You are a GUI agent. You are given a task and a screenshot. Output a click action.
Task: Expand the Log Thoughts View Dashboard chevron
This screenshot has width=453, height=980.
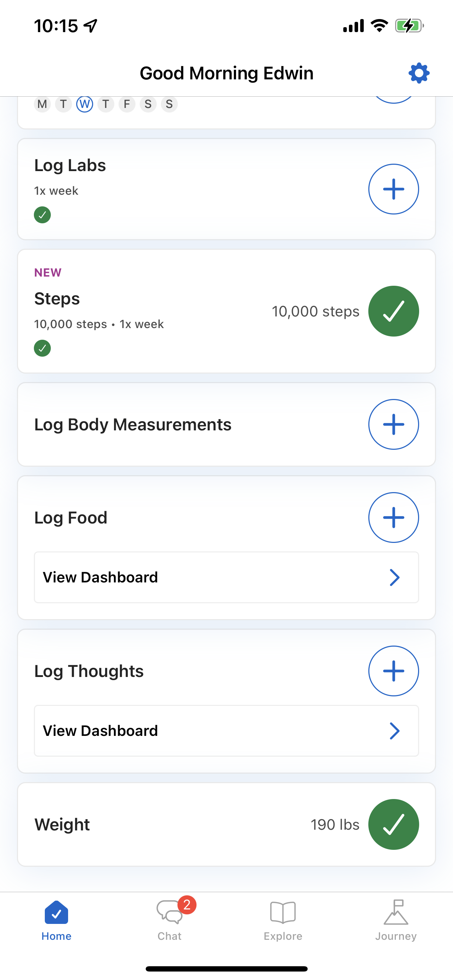click(394, 731)
